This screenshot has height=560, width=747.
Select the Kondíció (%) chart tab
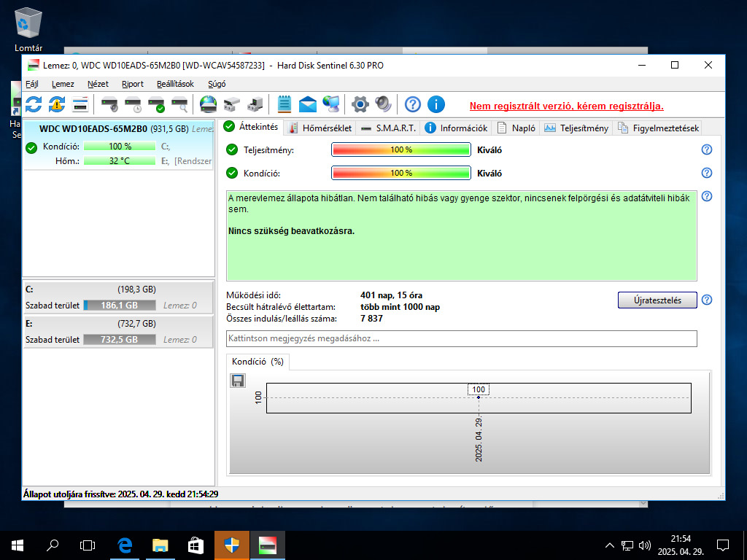[x=258, y=362]
